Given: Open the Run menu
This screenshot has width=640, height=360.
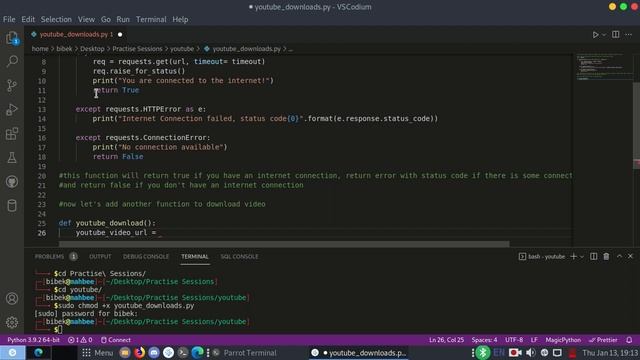Looking at the screenshot, I should click(x=123, y=19).
